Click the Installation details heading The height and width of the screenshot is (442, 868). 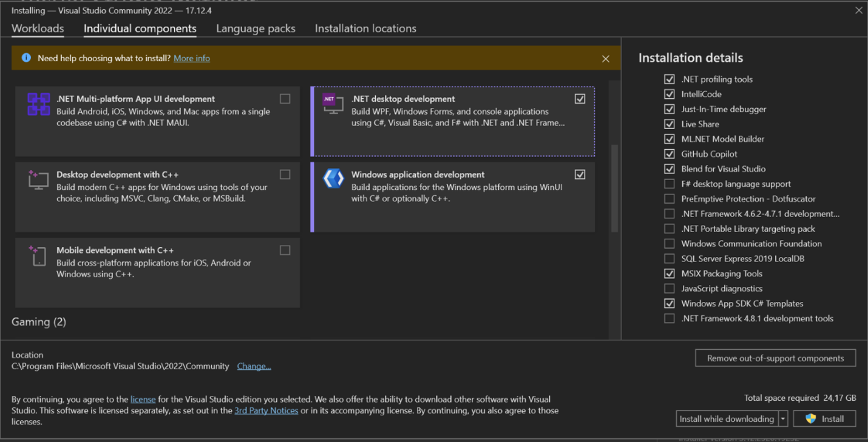[691, 58]
